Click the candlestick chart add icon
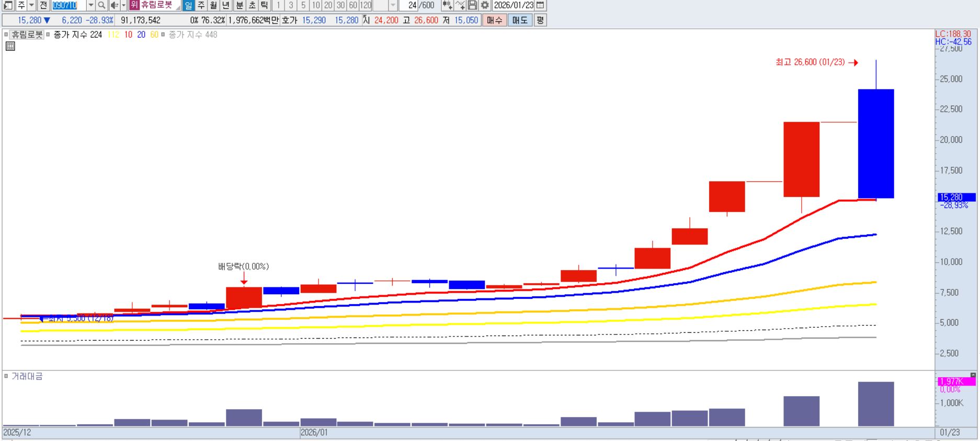The width and height of the screenshot is (980, 441). pyautogui.click(x=447, y=5)
